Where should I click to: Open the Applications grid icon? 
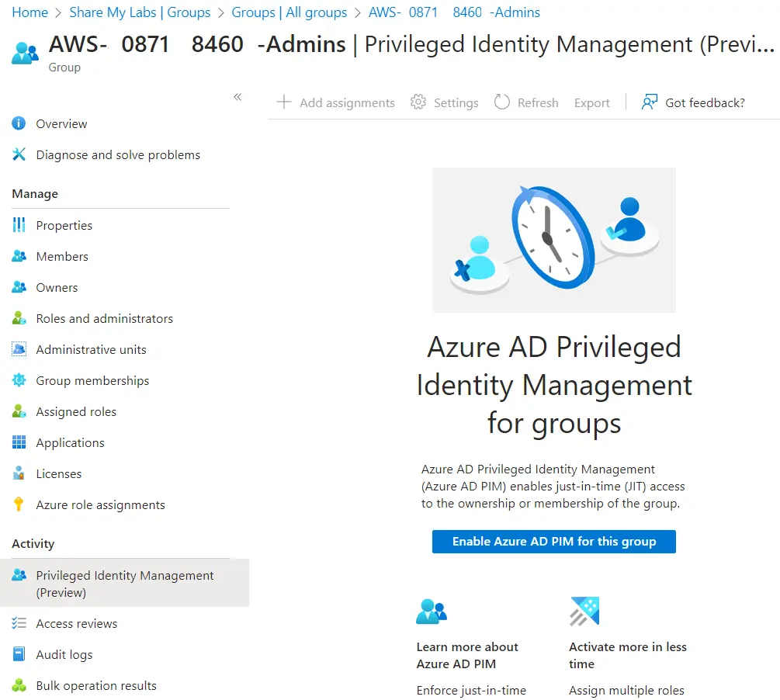point(19,442)
